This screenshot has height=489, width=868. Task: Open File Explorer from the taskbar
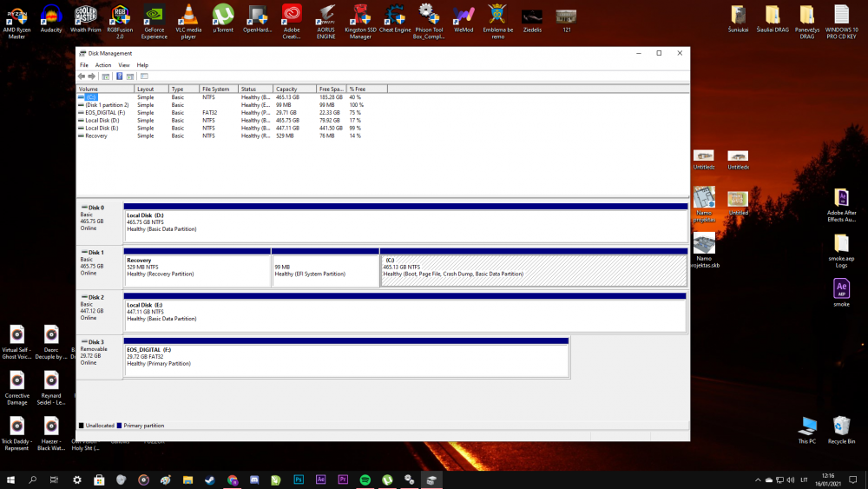coord(187,479)
